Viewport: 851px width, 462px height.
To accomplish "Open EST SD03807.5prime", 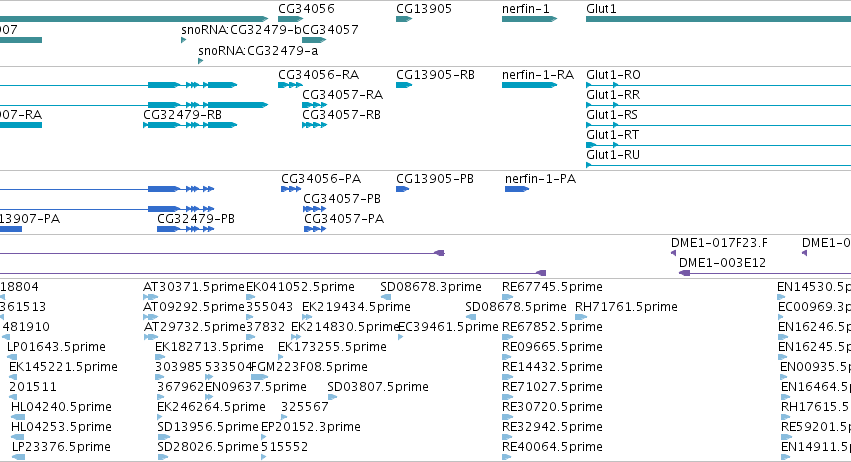I will point(378,388).
